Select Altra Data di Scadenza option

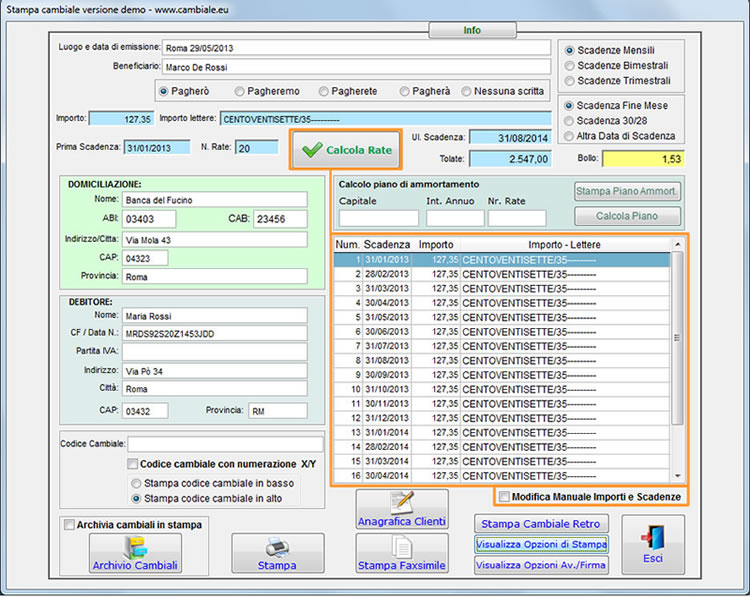(x=569, y=136)
